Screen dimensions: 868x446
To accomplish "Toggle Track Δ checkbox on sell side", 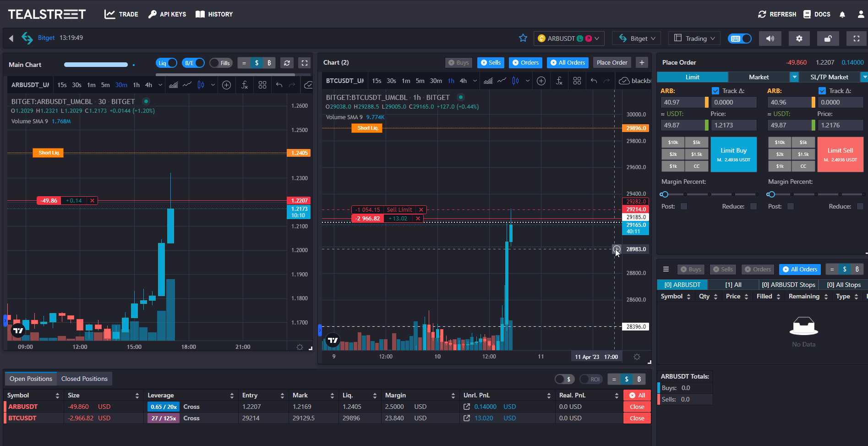I will tap(822, 91).
